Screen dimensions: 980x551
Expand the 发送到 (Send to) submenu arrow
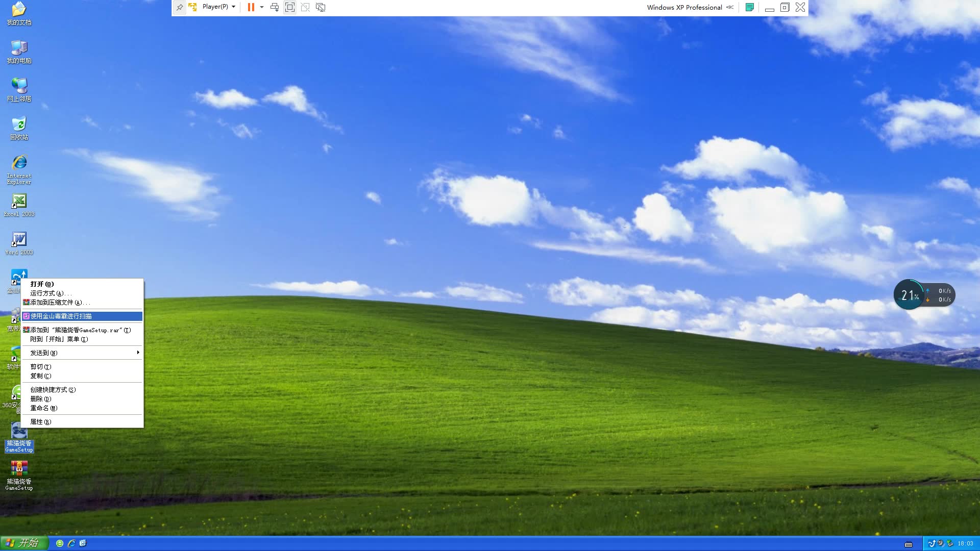point(138,353)
